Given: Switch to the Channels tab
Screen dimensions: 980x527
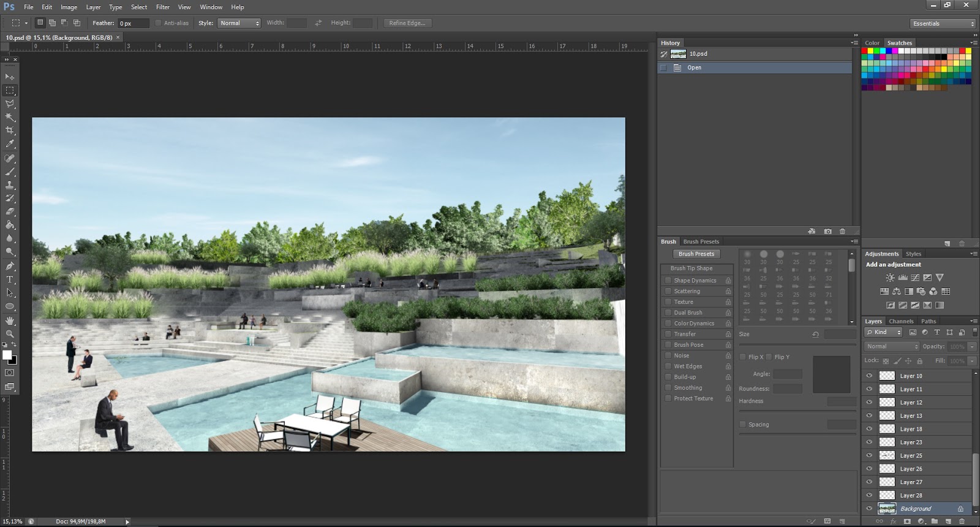Looking at the screenshot, I should (x=901, y=321).
